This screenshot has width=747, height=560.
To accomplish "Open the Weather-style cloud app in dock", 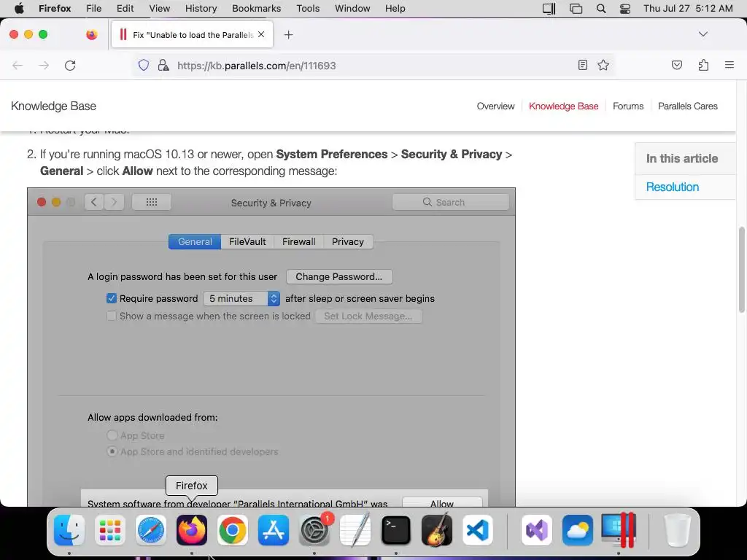I will pos(578,530).
